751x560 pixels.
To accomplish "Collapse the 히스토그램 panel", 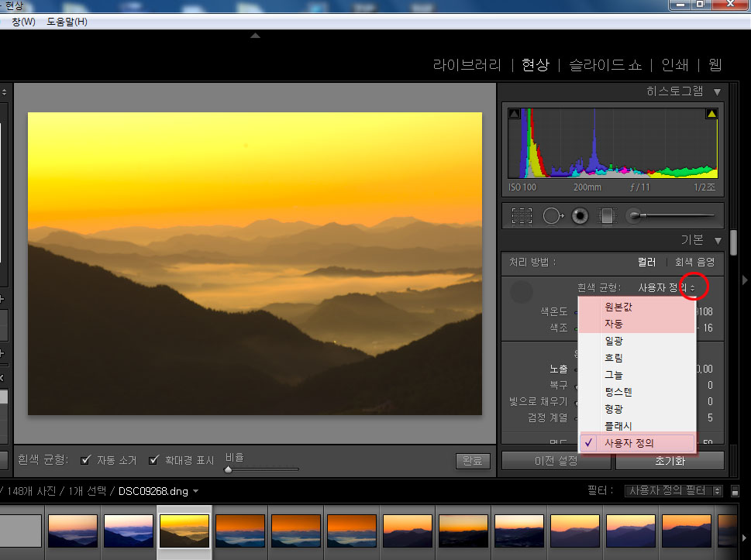I will click(x=718, y=91).
